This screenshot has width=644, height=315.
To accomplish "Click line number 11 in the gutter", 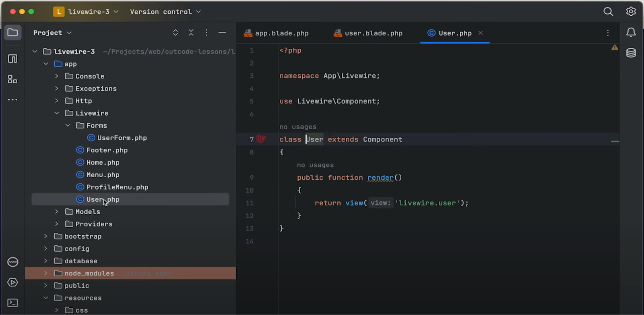I will coord(250,203).
